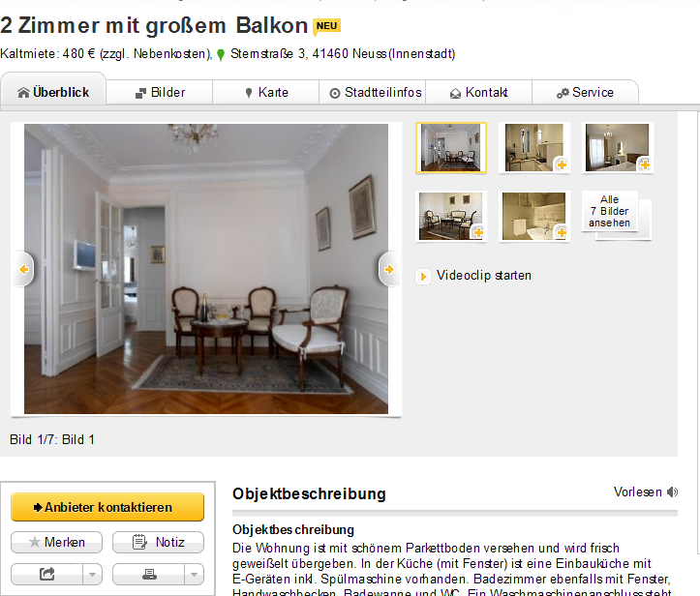The width and height of the screenshot is (700, 596).
Task: Go to previous image with left arrow
Action: [24, 269]
